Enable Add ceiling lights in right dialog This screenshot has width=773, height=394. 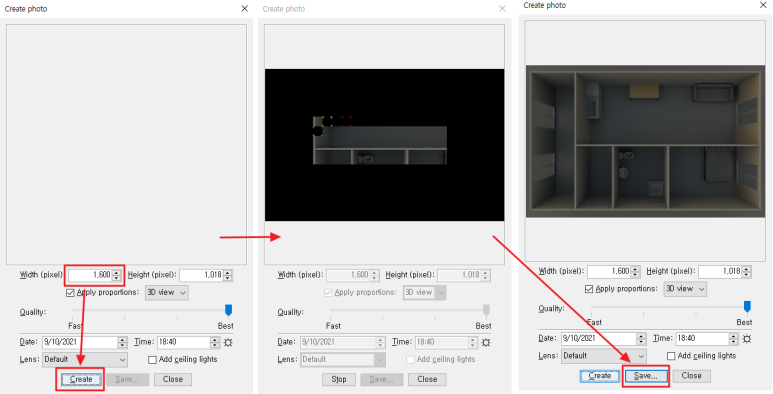click(671, 356)
